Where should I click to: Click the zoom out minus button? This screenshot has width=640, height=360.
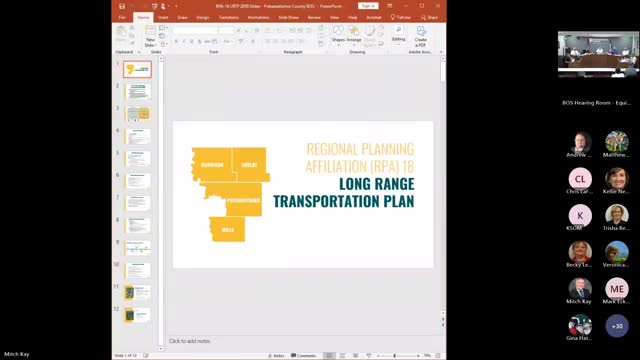tap(378, 356)
